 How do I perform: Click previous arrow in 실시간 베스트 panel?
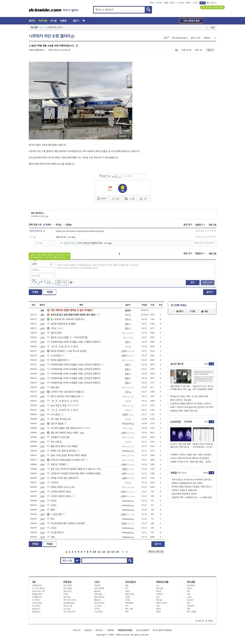(x=210, y=364)
